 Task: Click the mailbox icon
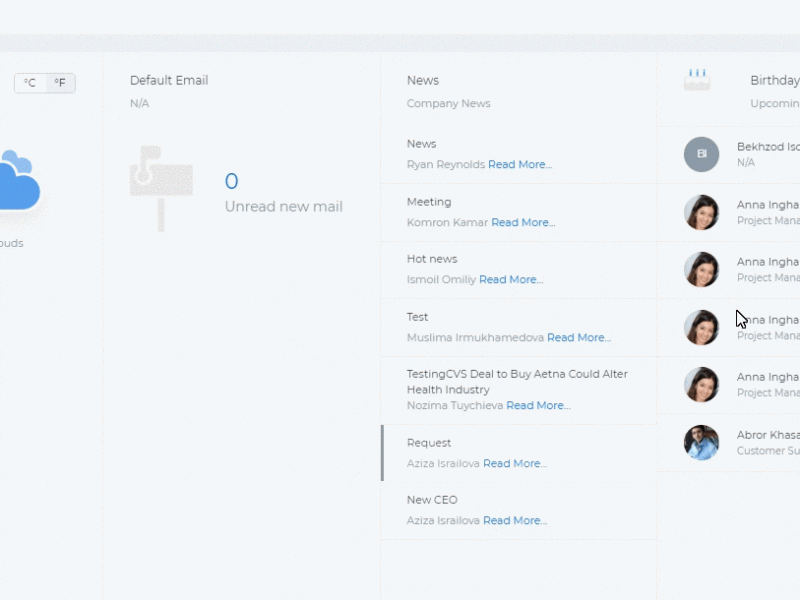pyautogui.click(x=161, y=189)
